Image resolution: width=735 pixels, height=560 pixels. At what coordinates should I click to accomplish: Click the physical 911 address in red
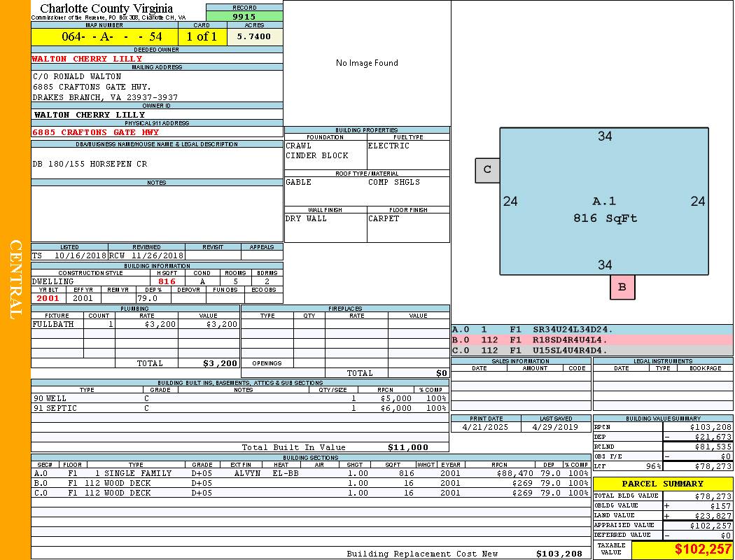[95, 132]
